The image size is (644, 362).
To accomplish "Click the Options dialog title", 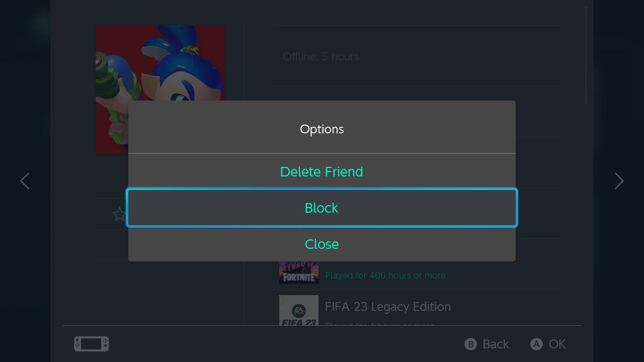I will pyautogui.click(x=321, y=129).
